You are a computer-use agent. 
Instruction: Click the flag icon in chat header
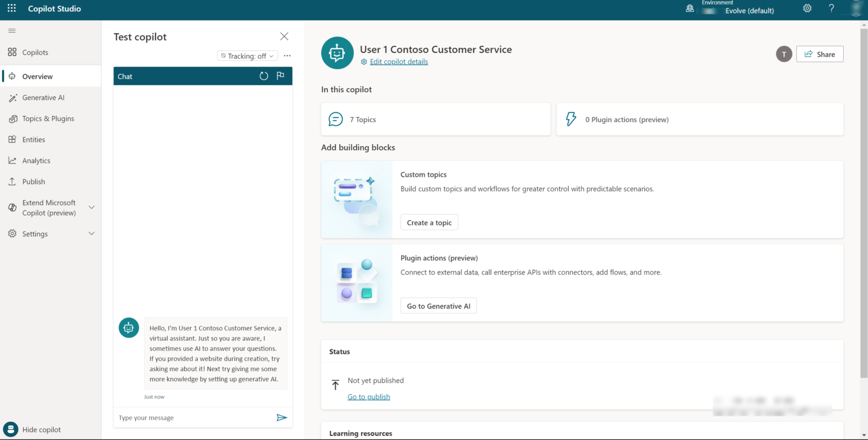pos(280,75)
